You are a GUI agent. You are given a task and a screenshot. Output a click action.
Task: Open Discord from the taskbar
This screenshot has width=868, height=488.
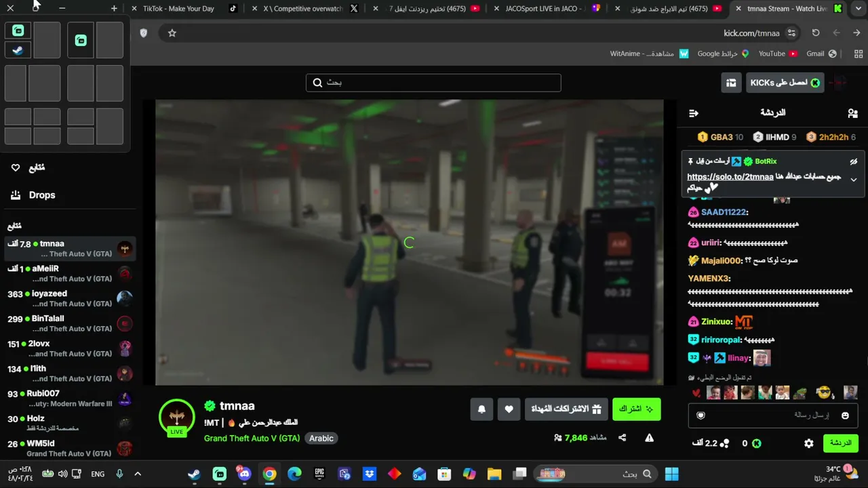coord(244,474)
